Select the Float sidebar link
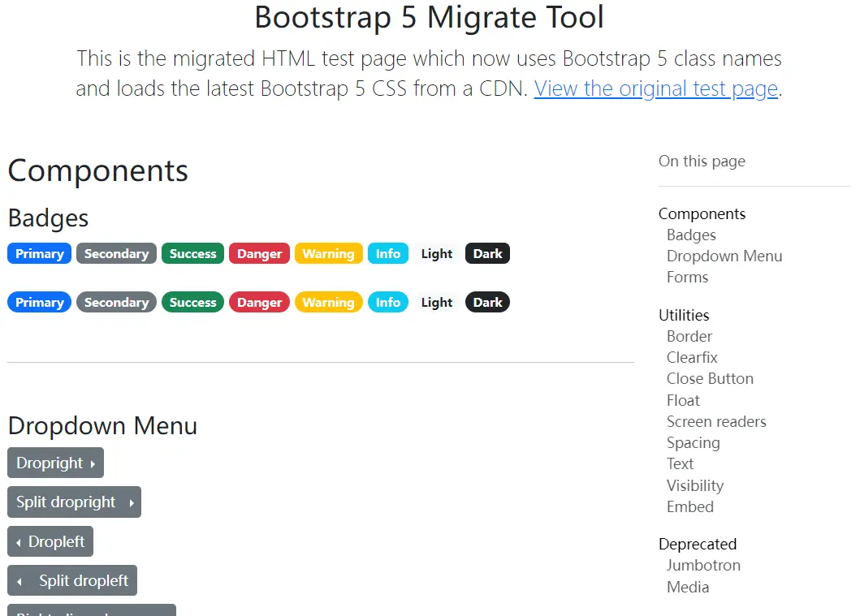 684,401
